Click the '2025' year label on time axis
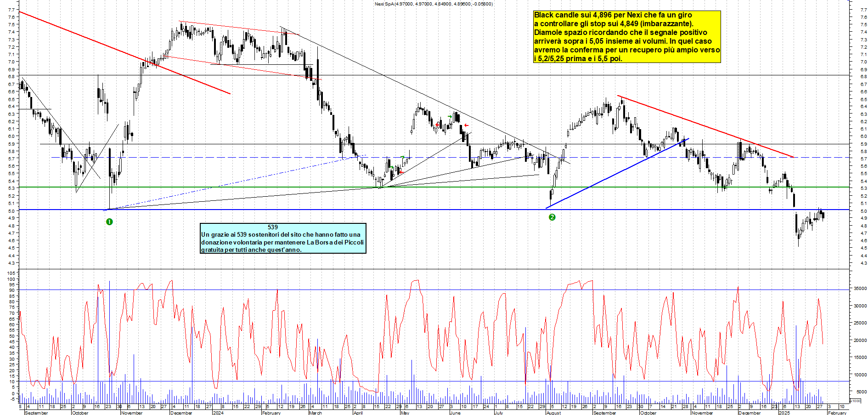The image size is (868, 415). pyautogui.click(x=784, y=413)
